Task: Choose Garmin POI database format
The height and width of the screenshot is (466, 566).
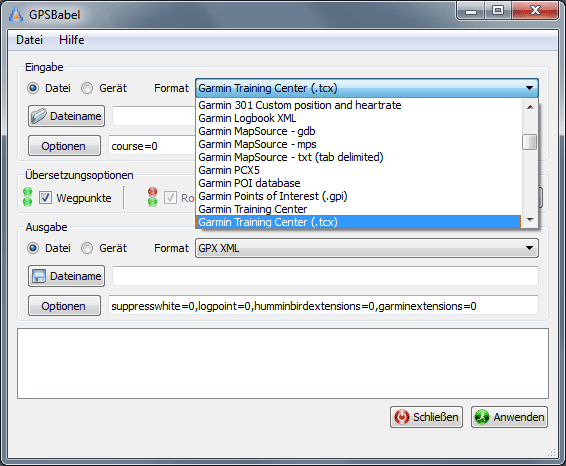Action: (359, 183)
